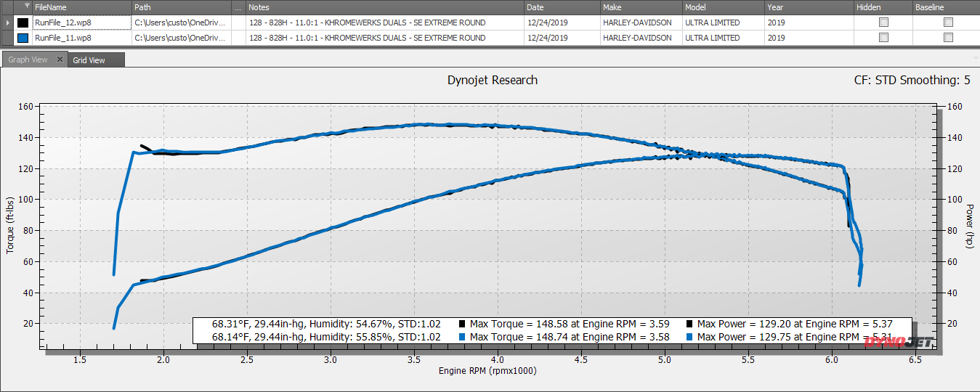This screenshot has width=980, height=392.
Task: Click the 68.14°F weather conditions legend line
Action: (326, 337)
